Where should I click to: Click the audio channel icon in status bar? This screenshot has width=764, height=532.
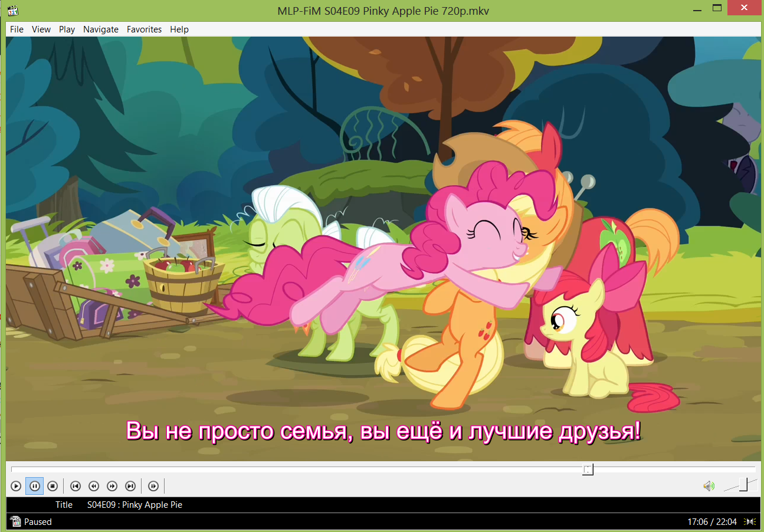coord(750,521)
